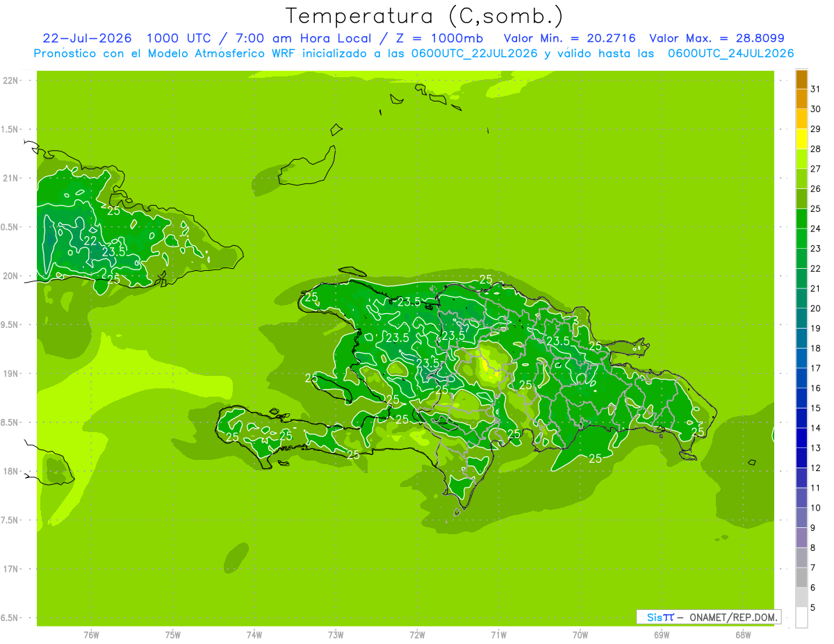Click the 22 contour label over Cuba

tap(90, 241)
